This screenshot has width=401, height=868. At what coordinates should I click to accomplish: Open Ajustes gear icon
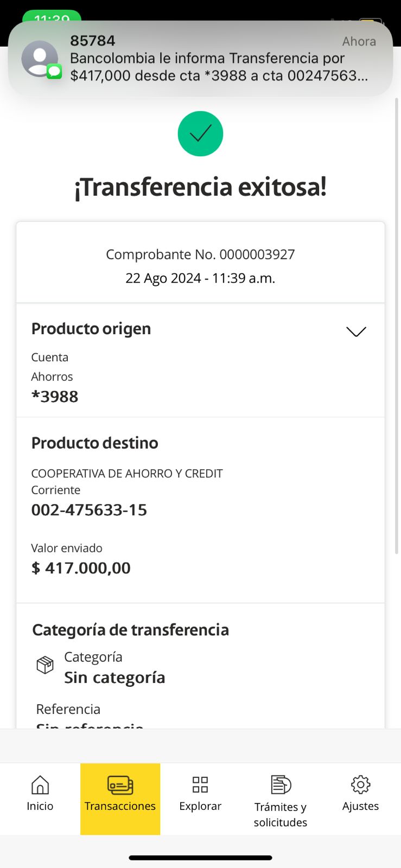click(x=360, y=784)
